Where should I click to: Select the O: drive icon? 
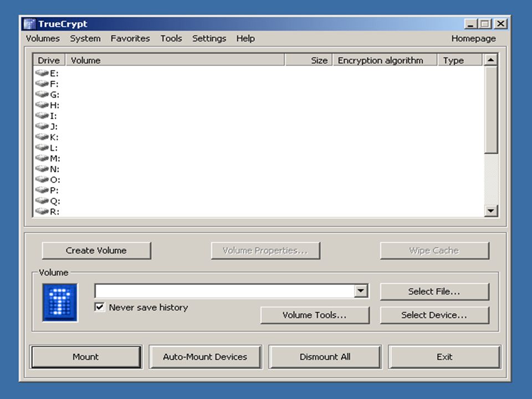point(42,180)
